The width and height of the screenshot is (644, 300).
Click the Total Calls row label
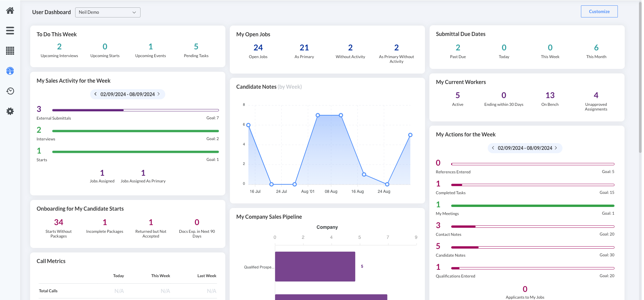(x=48, y=291)
